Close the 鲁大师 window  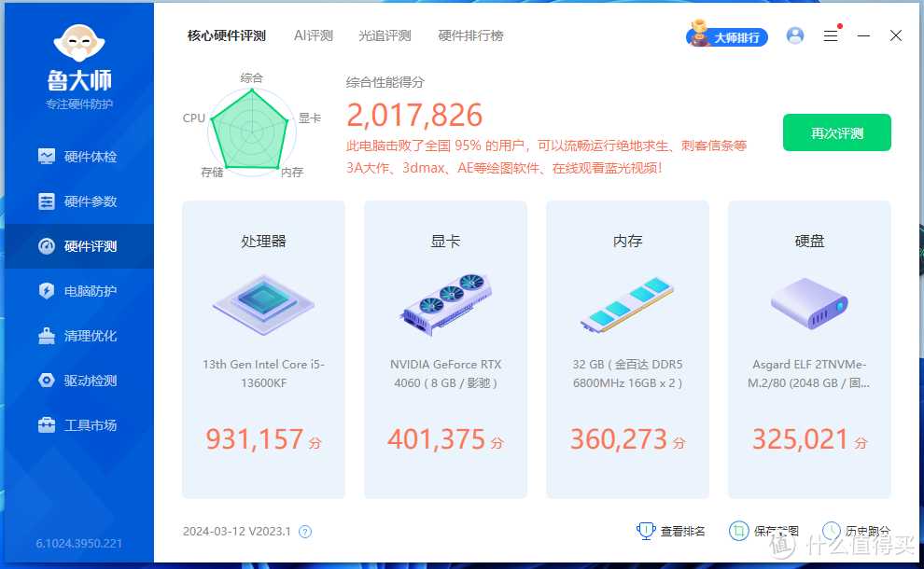click(x=896, y=36)
